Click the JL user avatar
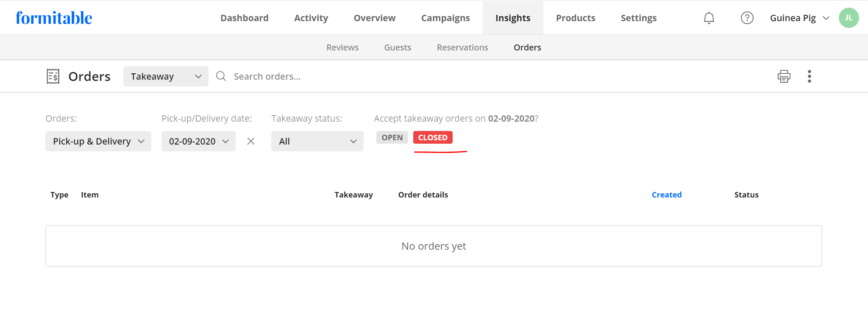This screenshot has width=868, height=334. tap(849, 18)
